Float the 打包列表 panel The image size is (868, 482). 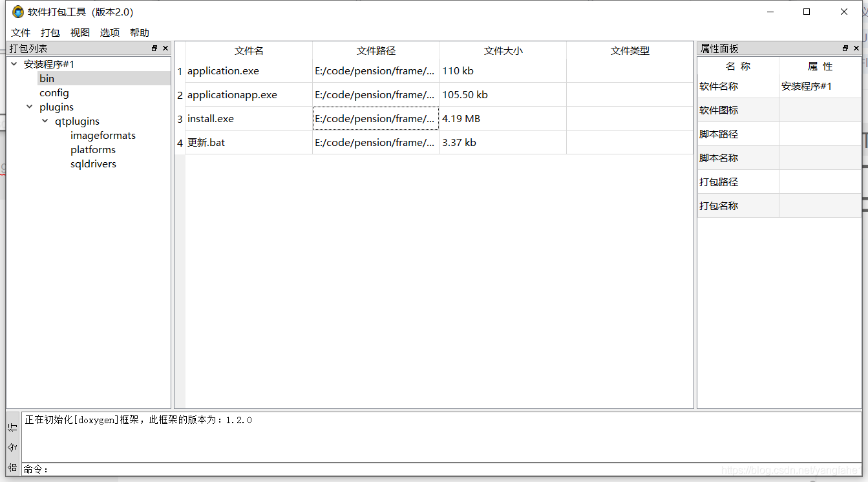(x=154, y=48)
